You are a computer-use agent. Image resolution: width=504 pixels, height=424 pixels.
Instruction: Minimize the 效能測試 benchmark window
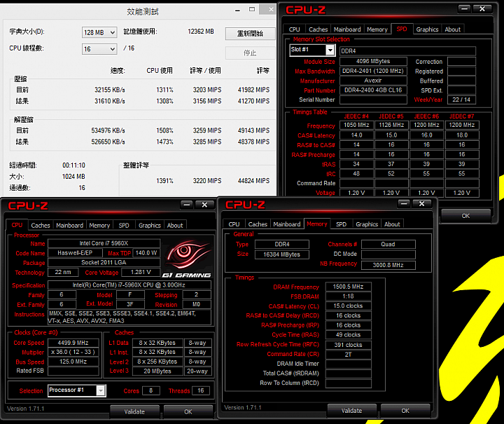pos(237,10)
